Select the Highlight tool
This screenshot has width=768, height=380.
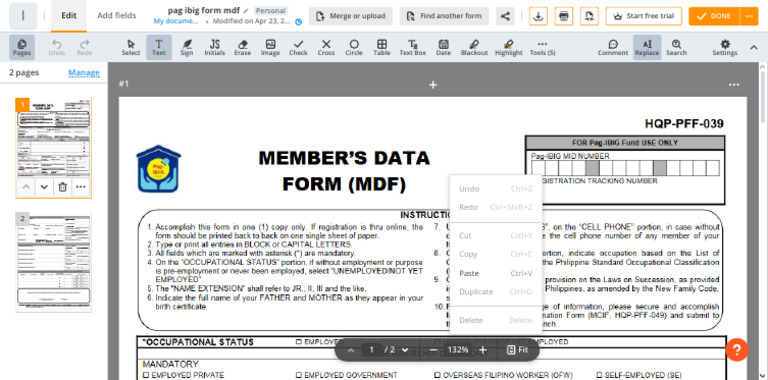pos(509,48)
